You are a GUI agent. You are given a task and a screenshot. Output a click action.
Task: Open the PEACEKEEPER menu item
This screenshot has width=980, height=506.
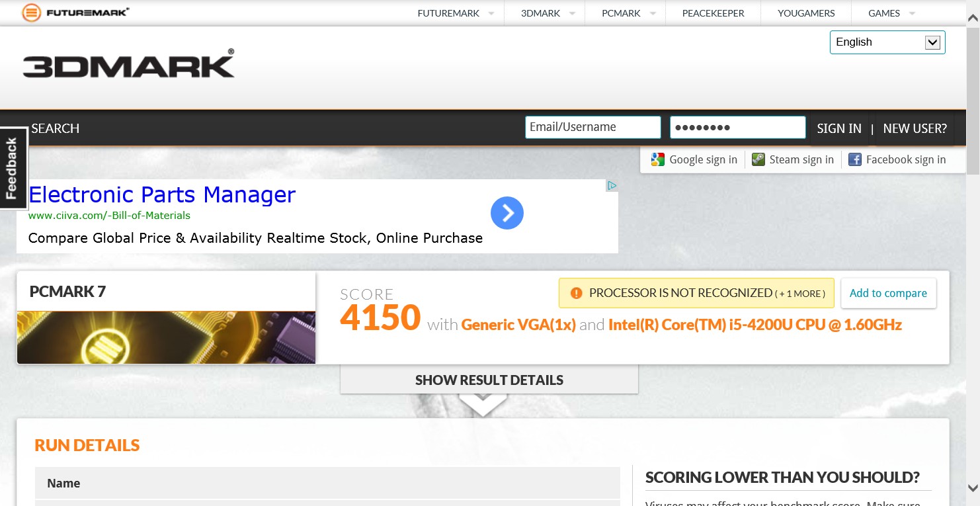click(713, 13)
